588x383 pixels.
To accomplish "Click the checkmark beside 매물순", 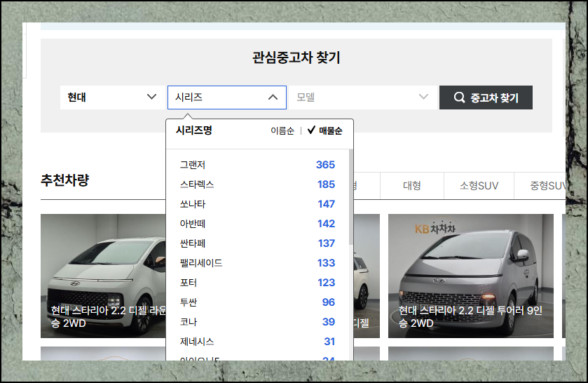I will (x=311, y=130).
